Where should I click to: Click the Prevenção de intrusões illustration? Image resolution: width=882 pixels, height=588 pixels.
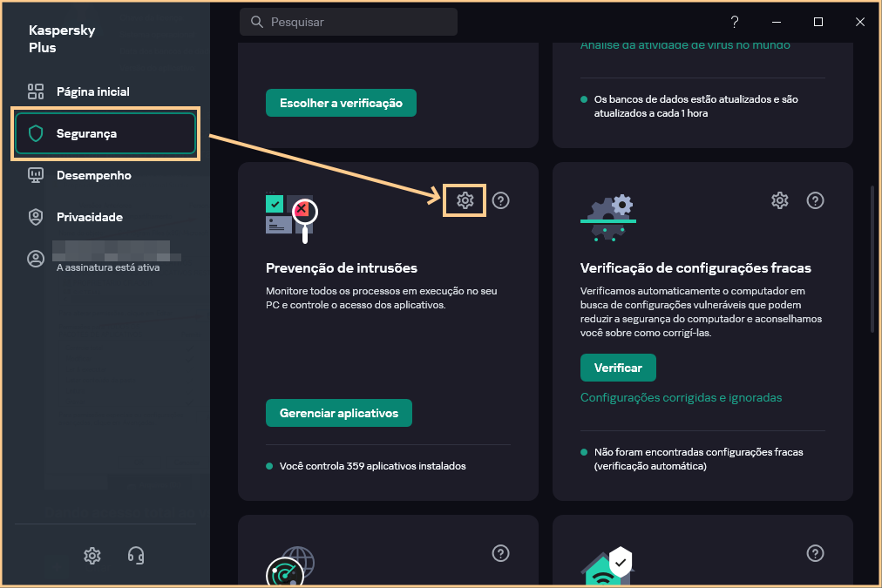[x=292, y=218]
